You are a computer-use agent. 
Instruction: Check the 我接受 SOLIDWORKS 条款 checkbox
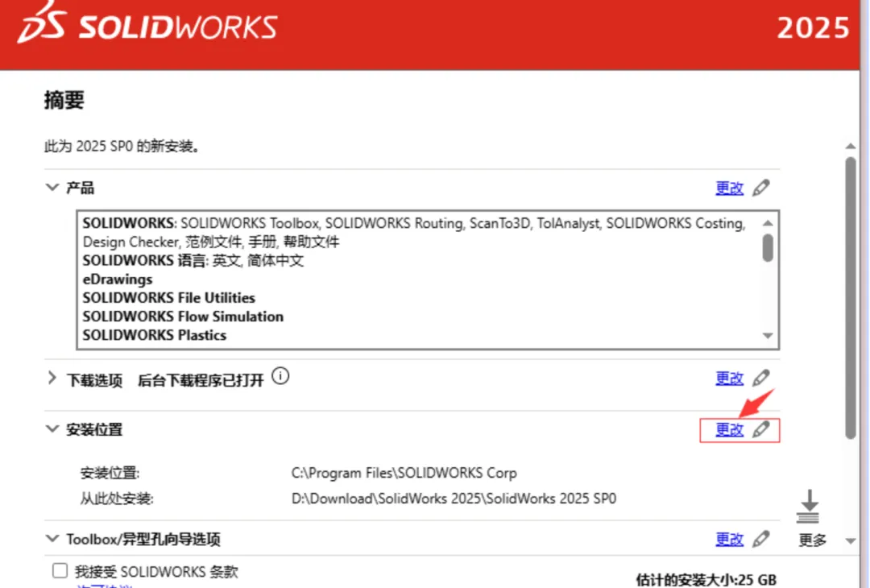coord(60,570)
